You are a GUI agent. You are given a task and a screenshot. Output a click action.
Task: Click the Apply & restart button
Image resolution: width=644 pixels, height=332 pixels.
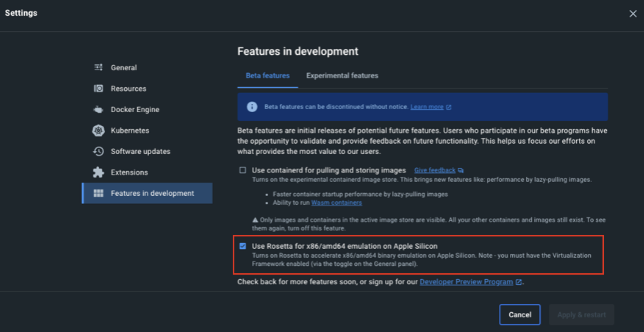click(x=581, y=315)
